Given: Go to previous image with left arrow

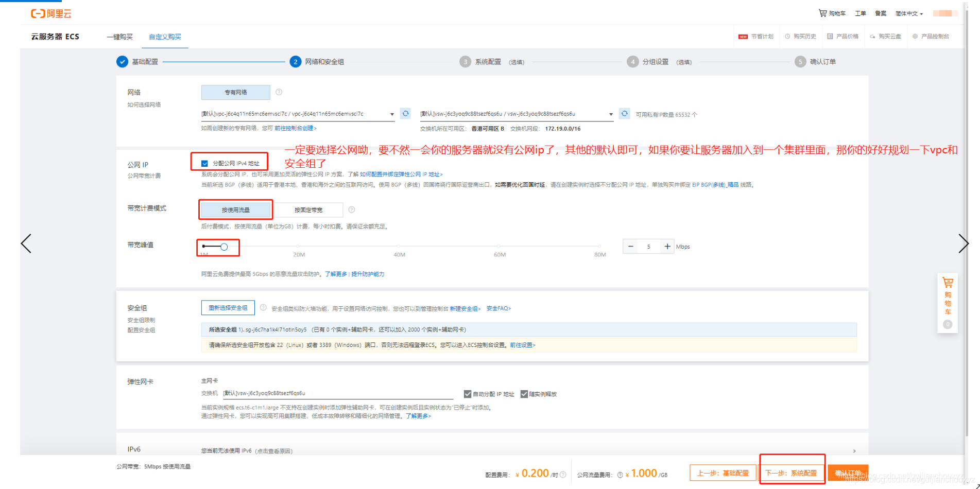Looking at the screenshot, I should 26,243.
